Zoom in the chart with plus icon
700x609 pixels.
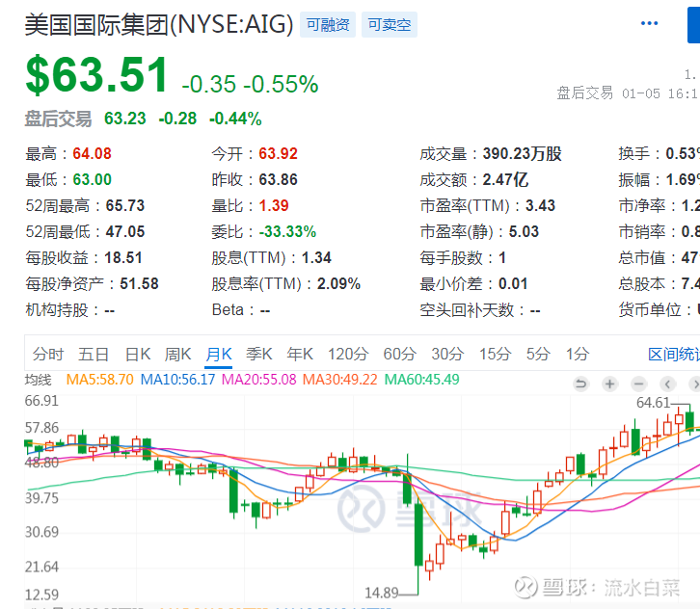pyautogui.click(x=609, y=384)
